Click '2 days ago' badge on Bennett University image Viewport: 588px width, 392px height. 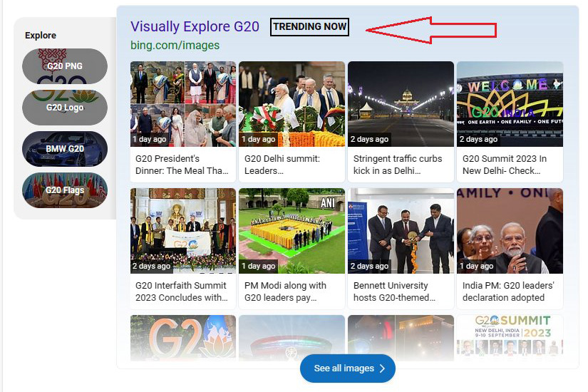tap(369, 266)
